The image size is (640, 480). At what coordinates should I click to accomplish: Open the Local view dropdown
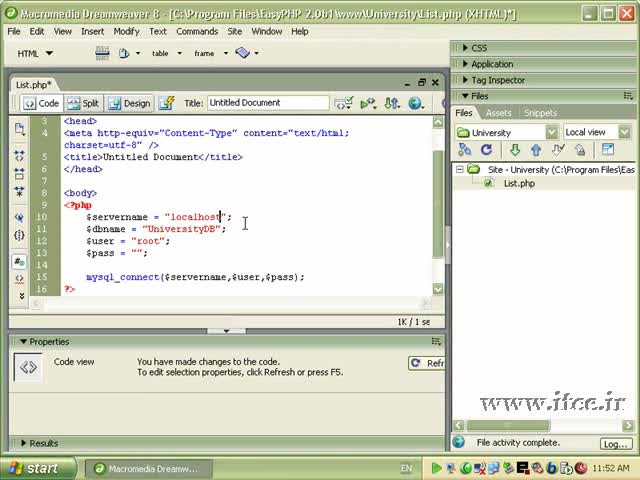pyautogui.click(x=624, y=132)
